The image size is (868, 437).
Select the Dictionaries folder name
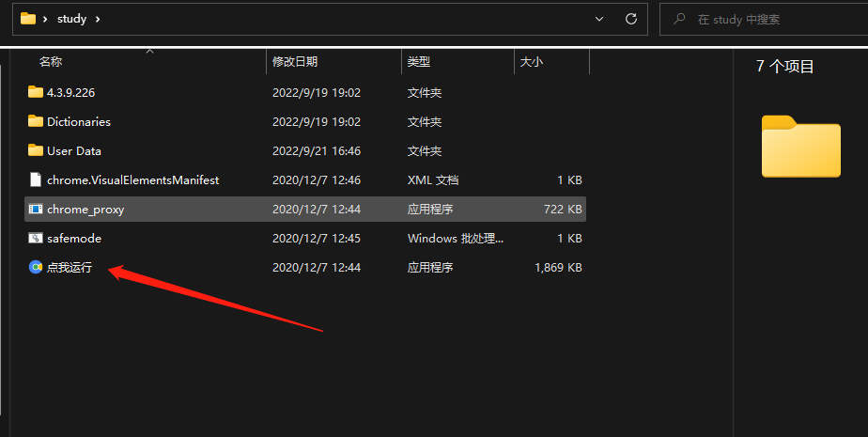79,122
